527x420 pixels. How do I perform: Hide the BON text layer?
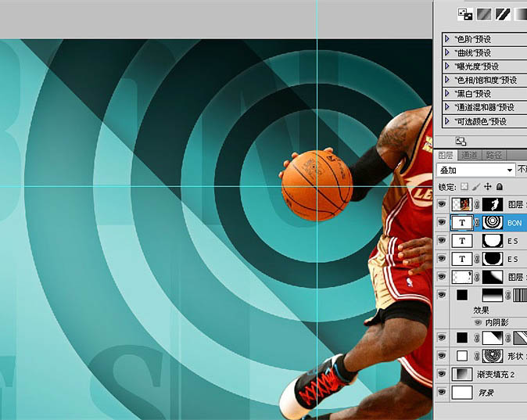pyautogui.click(x=442, y=222)
